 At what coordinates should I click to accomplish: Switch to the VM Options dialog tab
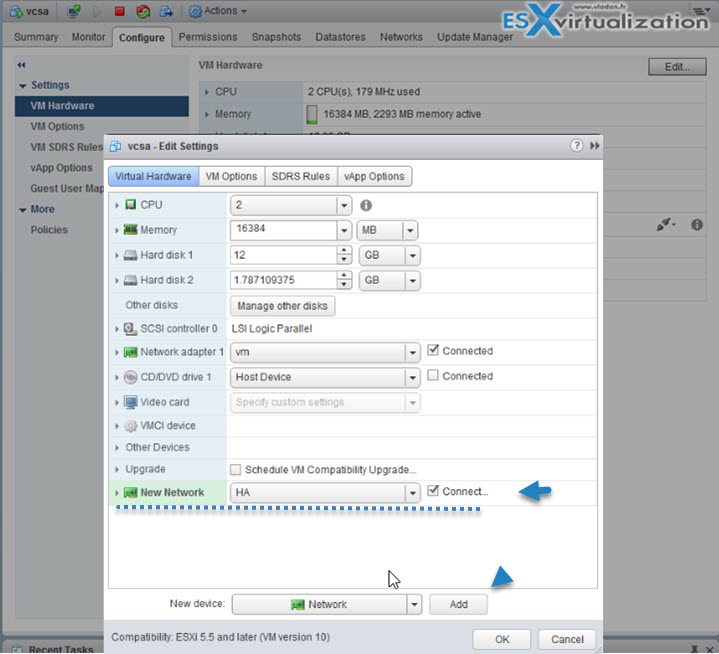click(x=231, y=176)
